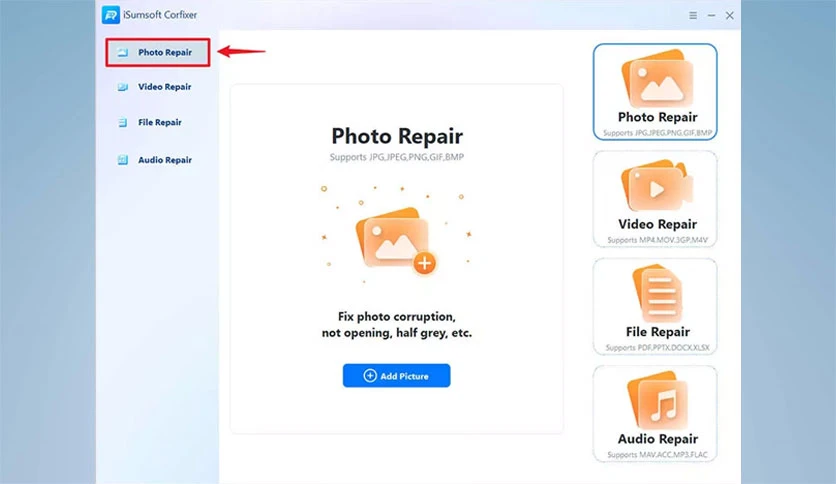
Task: Open the File Repair card on right
Action: 655,306
